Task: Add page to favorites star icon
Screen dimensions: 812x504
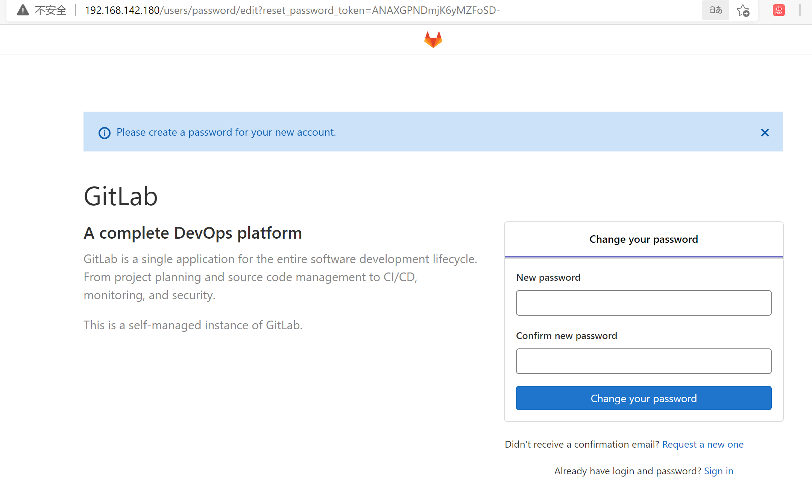Action: [x=743, y=11]
